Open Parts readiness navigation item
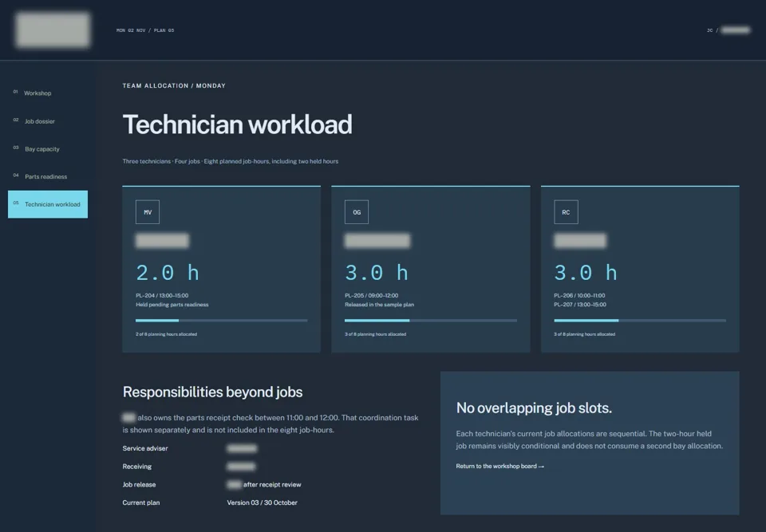Viewport: 766px width, 532px height. (x=48, y=176)
